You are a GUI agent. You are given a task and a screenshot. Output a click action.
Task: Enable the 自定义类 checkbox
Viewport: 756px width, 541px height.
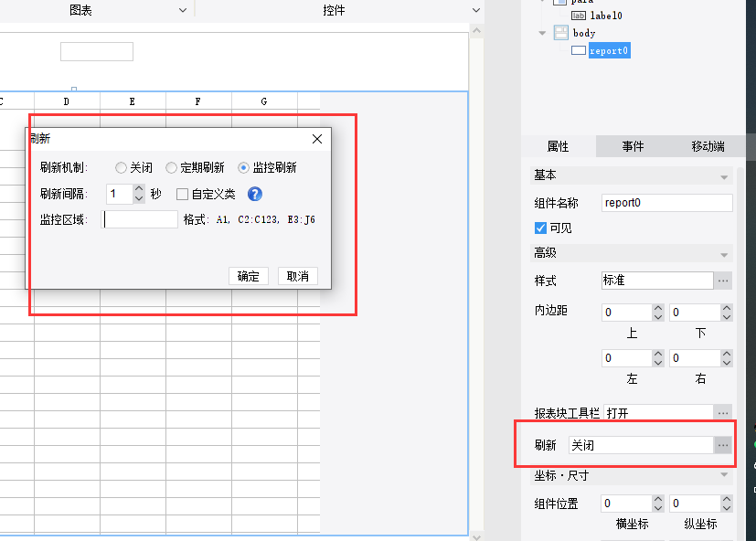(182, 195)
